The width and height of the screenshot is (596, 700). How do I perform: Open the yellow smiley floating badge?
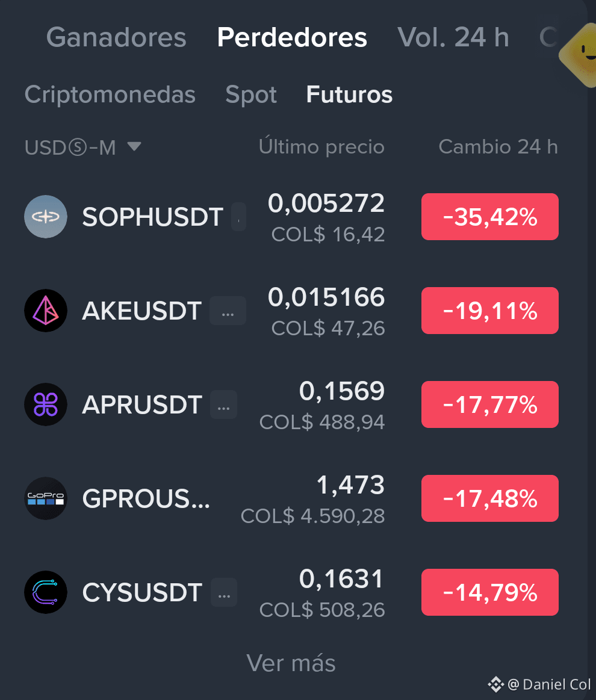[x=580, y=54]
